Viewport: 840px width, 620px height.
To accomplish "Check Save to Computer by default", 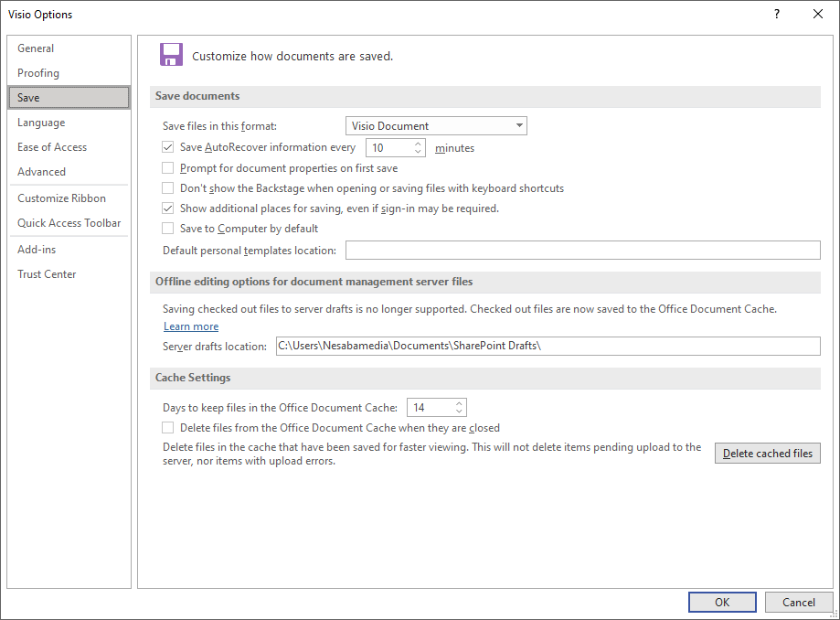I will pyautogui.click(x=168, y=229).
